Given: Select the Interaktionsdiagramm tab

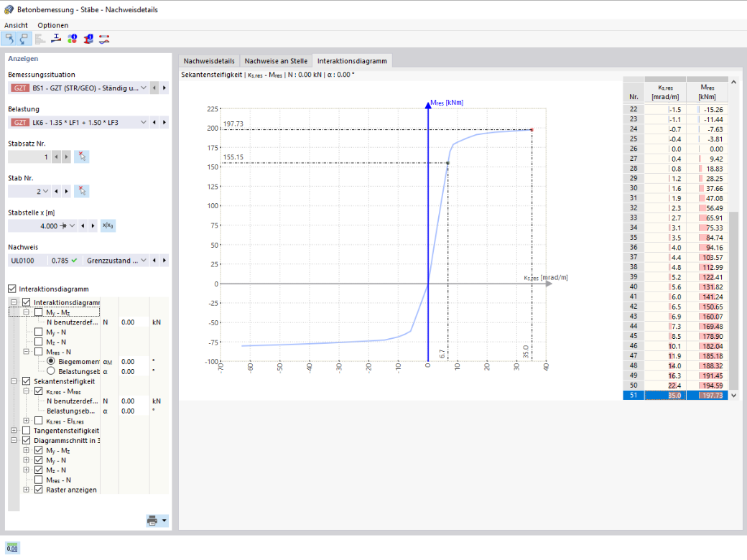Looking at the screenshot, I should pos(352,61).
